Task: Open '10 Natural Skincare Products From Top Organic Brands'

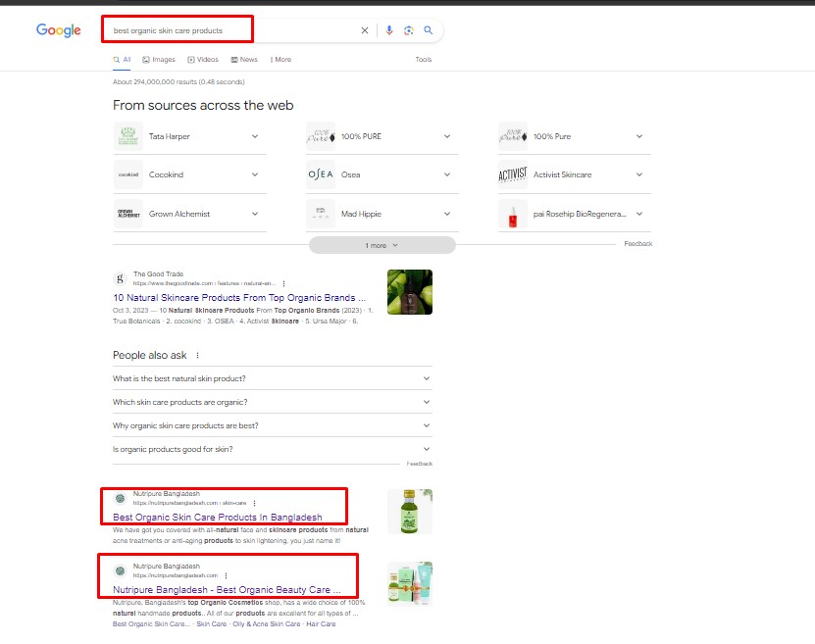Action: (x=239, y=298)
